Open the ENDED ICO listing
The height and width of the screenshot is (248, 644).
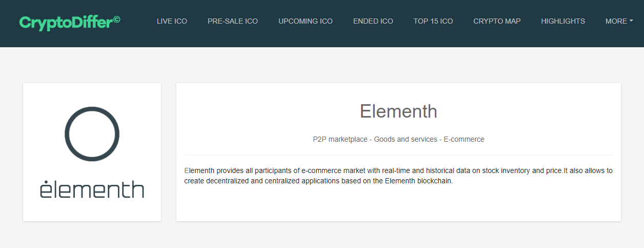click(x=373, y=21)
